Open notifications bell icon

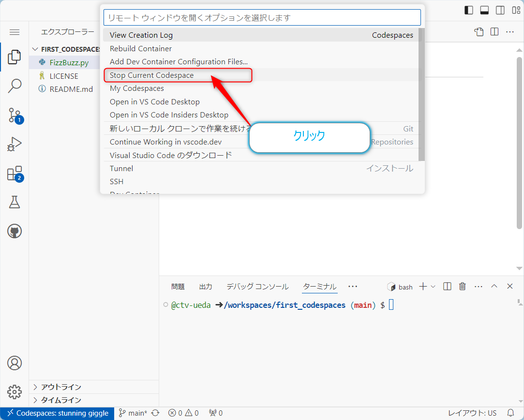tap(510, 413)
